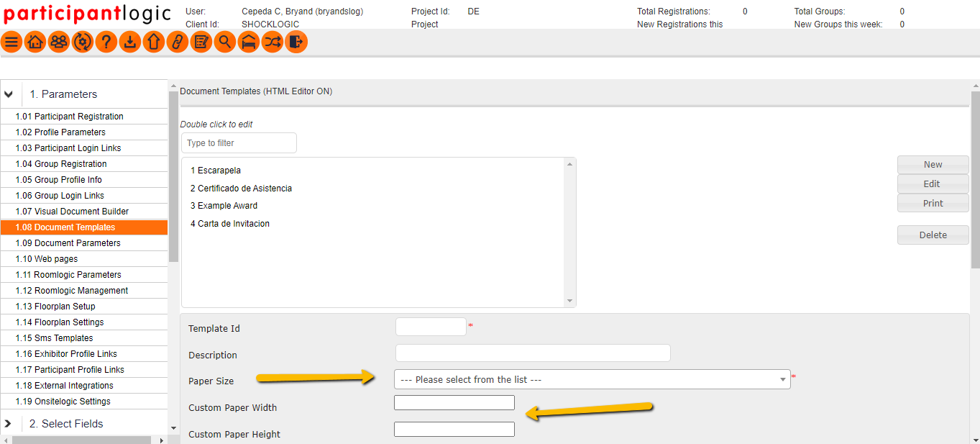This screenshot has width=980, height=444.
Task: Select the '3 Example Award' template
Action: [224, 206]
